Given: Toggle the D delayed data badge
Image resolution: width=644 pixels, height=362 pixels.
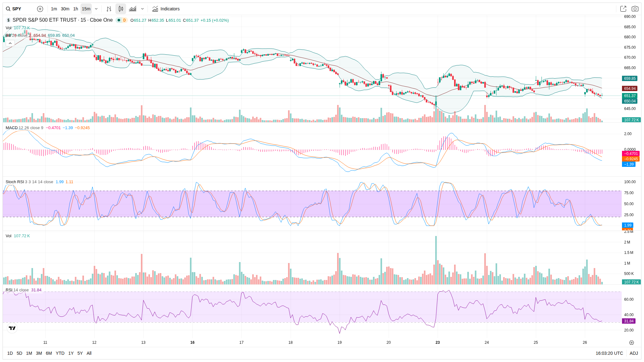Looking at the screenshot, I should (125, 20).
